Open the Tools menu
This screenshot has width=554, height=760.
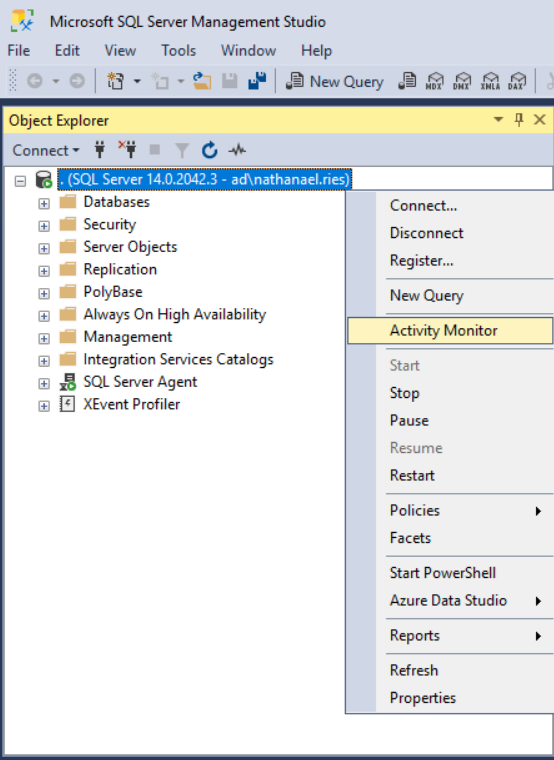(x=178, y=50)
